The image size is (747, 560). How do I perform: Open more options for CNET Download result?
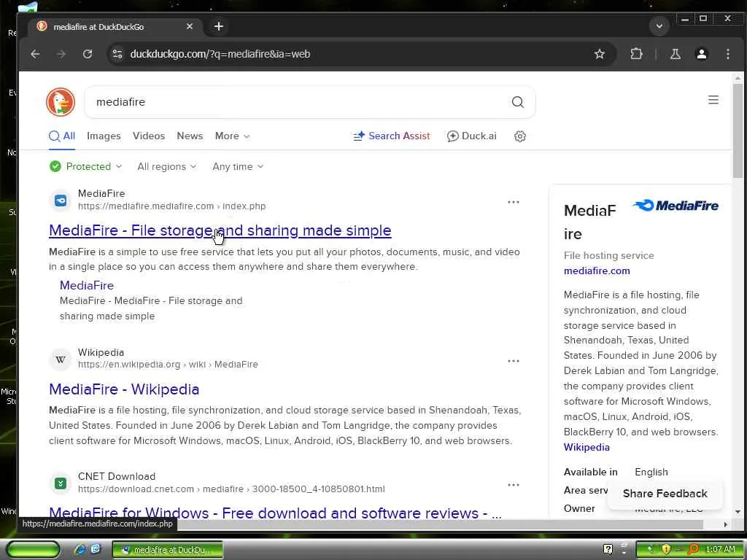pyautogui.click(x=513, y=485)
